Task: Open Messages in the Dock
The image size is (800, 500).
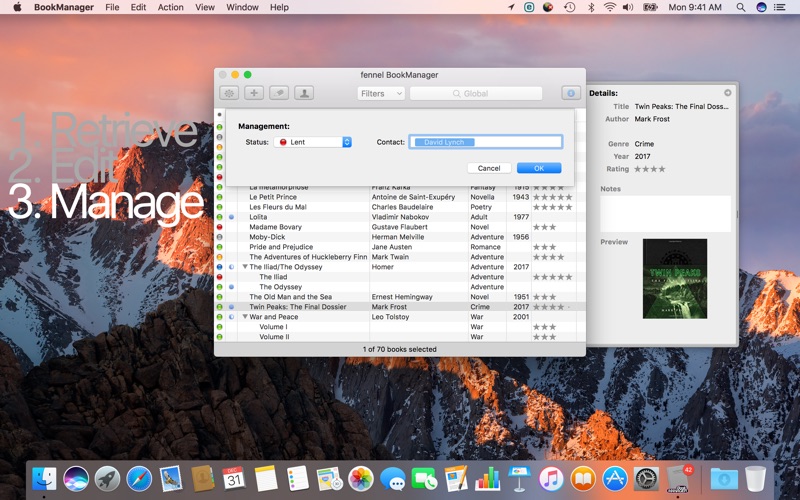Action: pyautogui.click(x=392, y=479)
